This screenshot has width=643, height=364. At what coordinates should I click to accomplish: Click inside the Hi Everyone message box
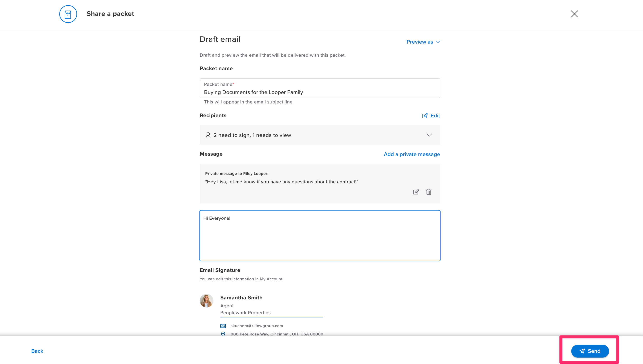click(320, 235)
